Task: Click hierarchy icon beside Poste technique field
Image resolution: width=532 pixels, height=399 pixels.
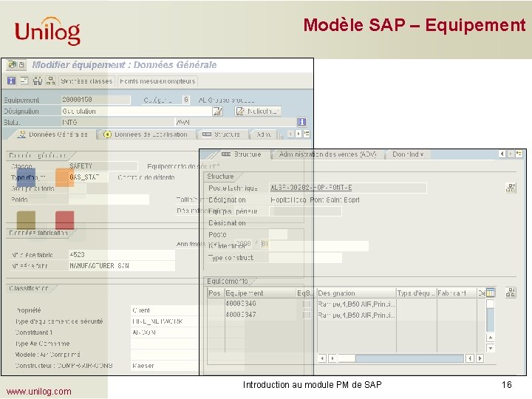Action: point(511,188)
